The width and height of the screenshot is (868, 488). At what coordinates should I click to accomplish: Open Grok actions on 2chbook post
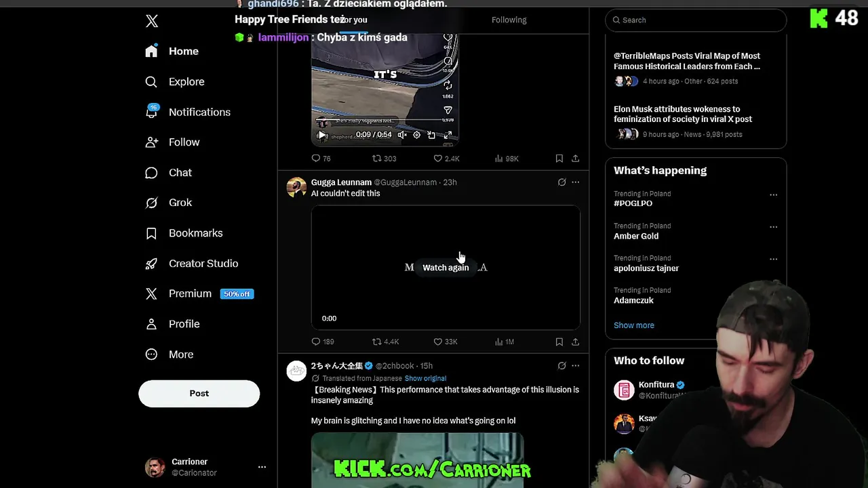coord(561,365)
